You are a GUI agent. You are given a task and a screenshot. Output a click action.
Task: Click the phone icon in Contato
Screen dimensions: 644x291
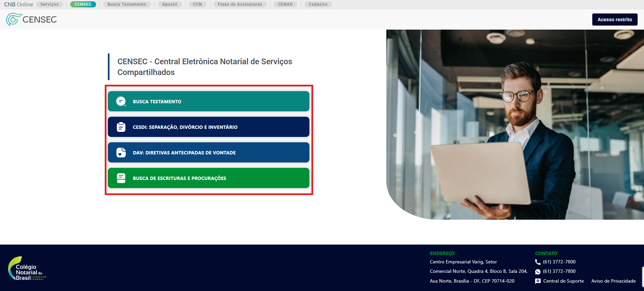(x=538, y=262)
